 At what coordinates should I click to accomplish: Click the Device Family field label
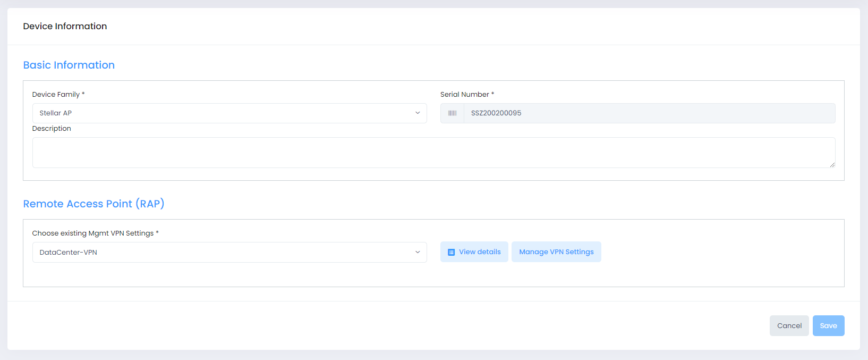(56, 94)
